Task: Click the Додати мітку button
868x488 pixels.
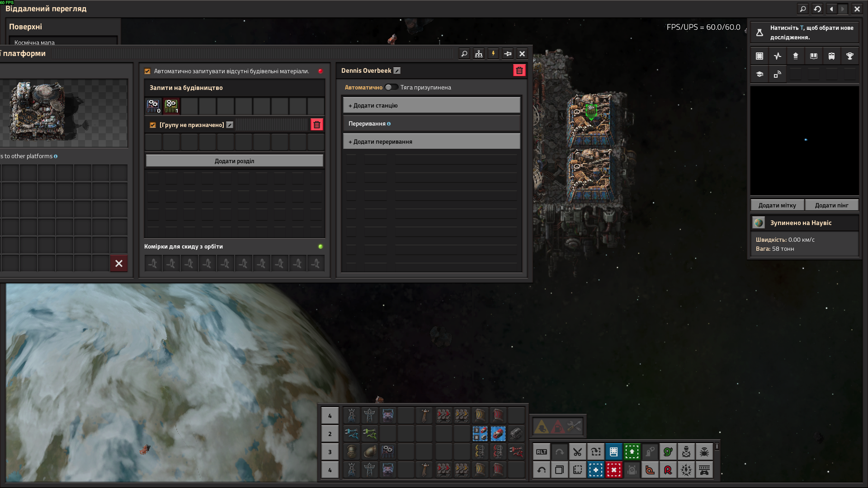Action: tap(777, 205)
